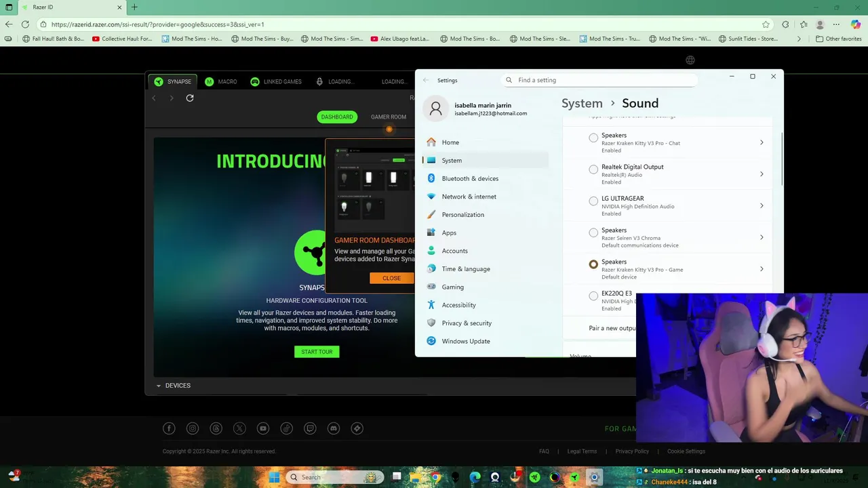Open the Legal Terms footer link
The height and width of the screenshot is (488, 868).
[x=582, y=451]
